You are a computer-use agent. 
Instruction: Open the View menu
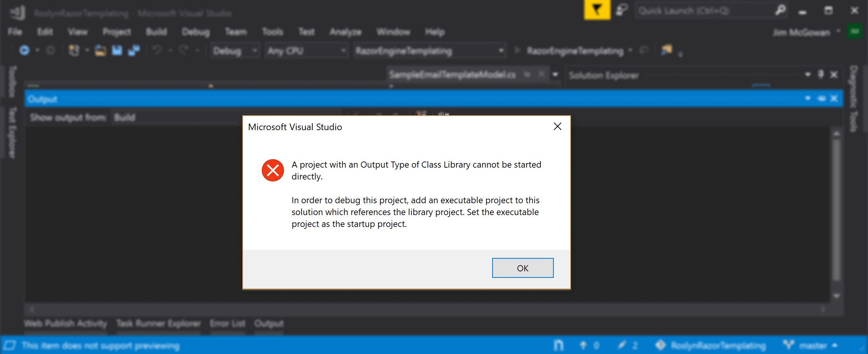pyautogui.click(x=78, y=32)
